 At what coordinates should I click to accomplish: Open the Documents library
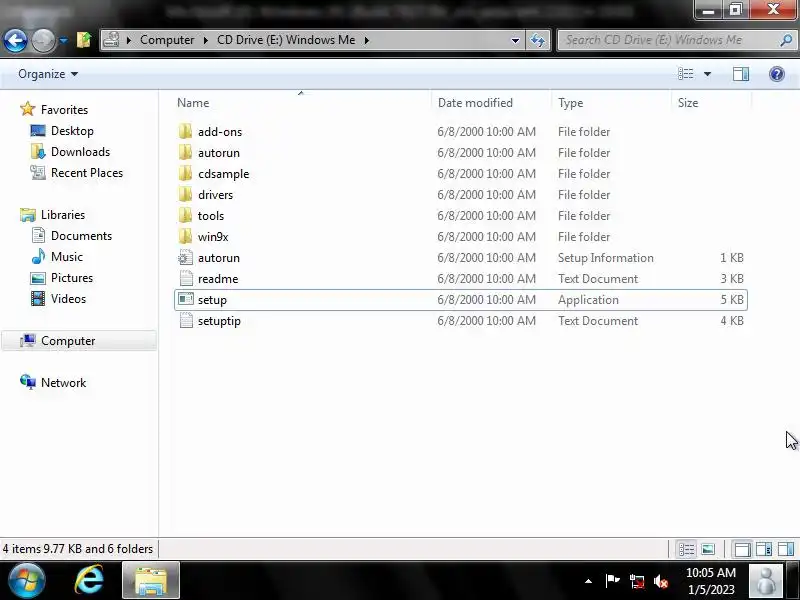[81, 236]
